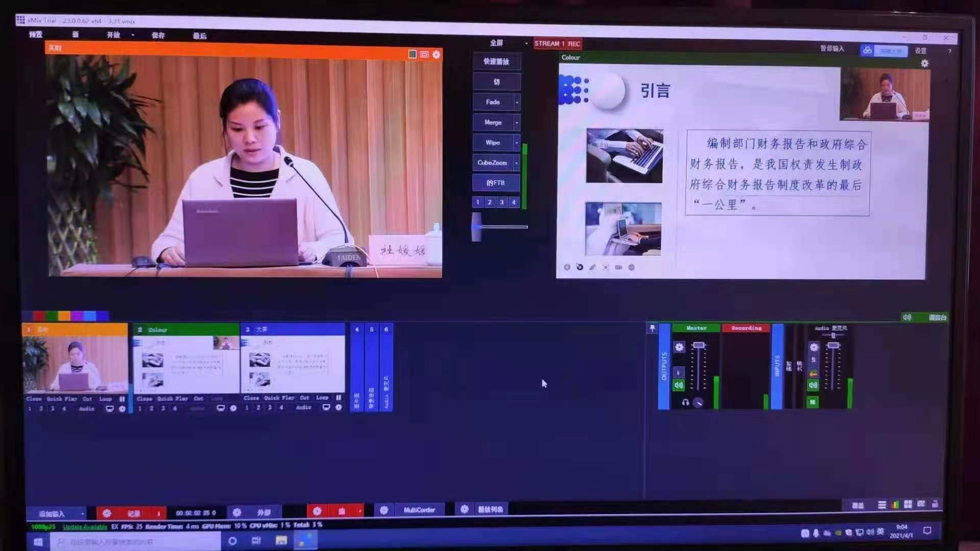Expand the Open menu dropdown arrow in top bar
Viewport: 980px width, 551px height.
point(133,35)
